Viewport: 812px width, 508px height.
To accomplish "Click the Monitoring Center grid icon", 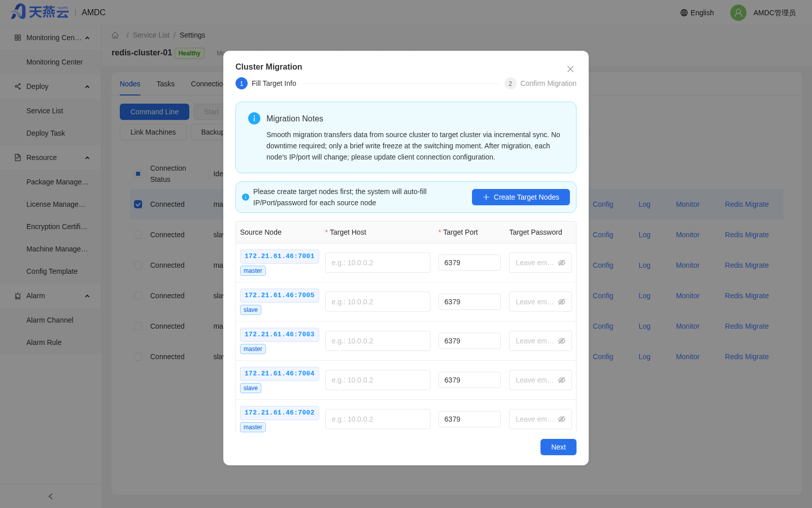I will pyautogui.click(x=18, y=38).
